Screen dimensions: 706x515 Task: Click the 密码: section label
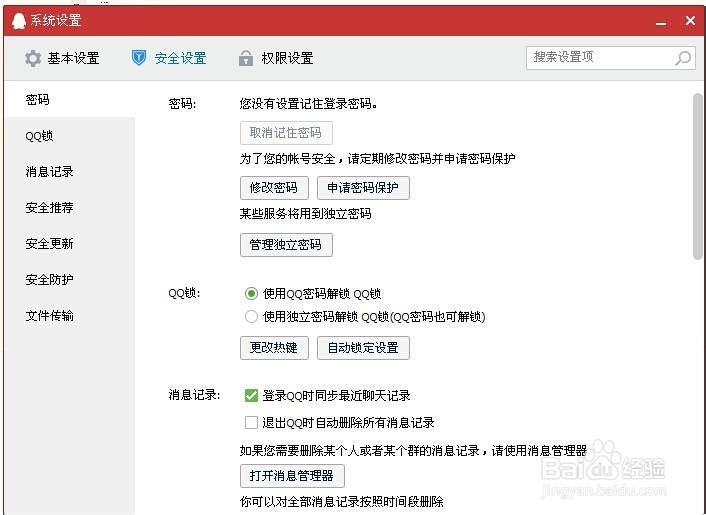182,104
